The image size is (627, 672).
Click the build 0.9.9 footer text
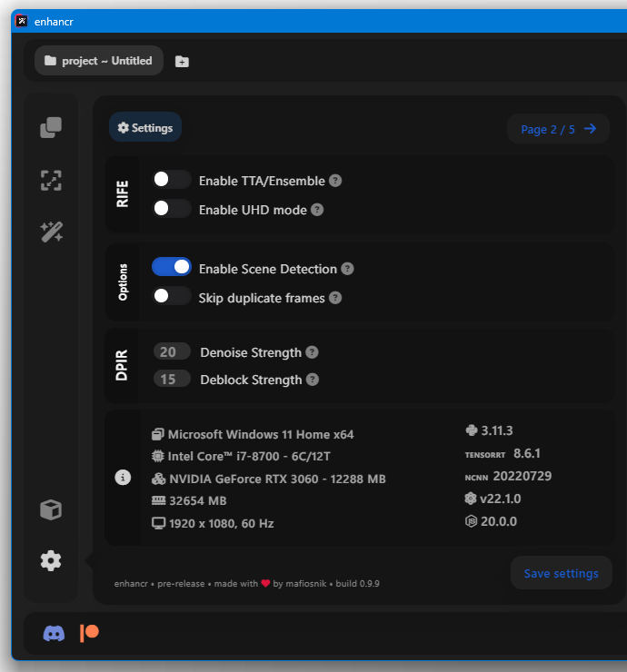tap(358, 584)
